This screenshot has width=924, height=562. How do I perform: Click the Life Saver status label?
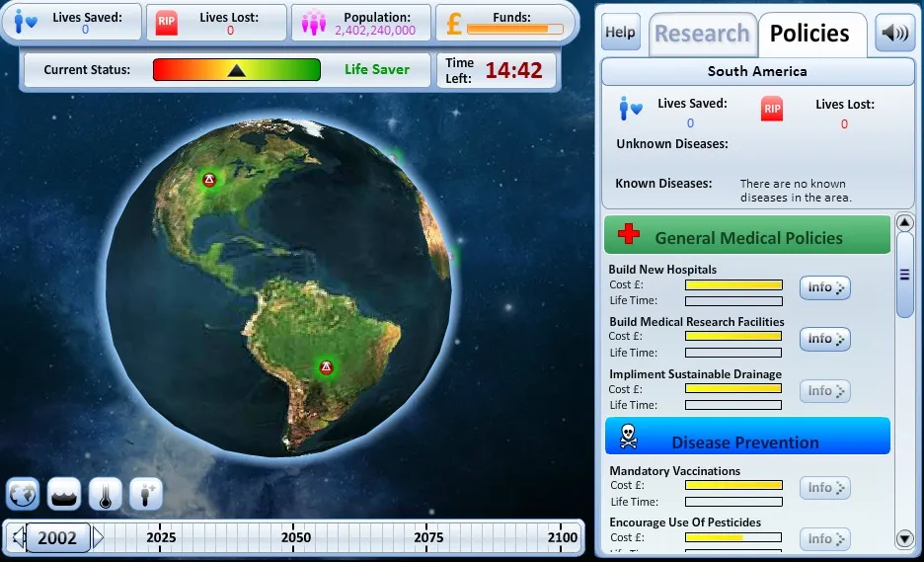pyautogui.click(x=377, y=69)
